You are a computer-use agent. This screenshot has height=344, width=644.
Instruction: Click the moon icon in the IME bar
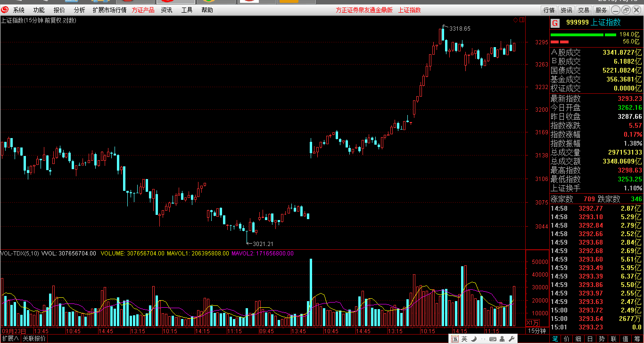474,339
